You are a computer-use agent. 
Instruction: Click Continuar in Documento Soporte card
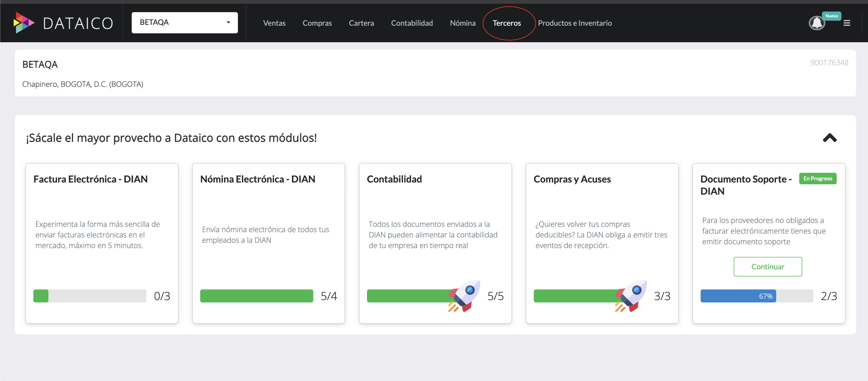coord(768,267)
